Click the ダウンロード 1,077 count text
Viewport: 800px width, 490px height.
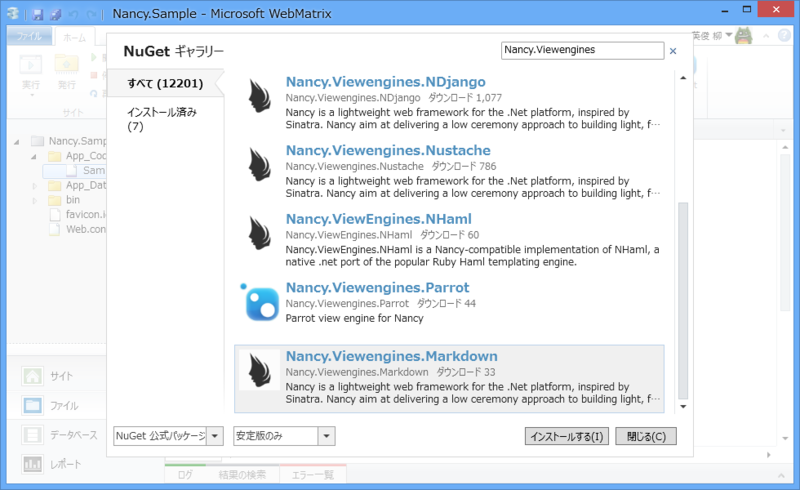(464, 97)
